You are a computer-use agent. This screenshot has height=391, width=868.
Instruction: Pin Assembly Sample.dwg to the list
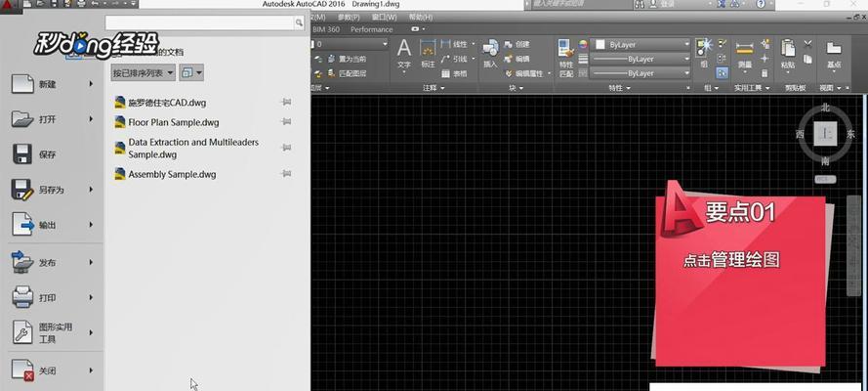click(x=287, y=173)
